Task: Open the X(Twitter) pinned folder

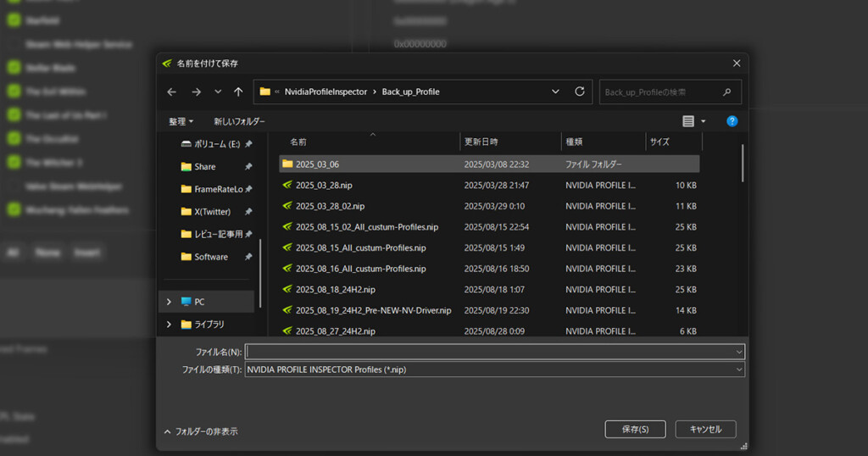Action: tap(206, 211)
